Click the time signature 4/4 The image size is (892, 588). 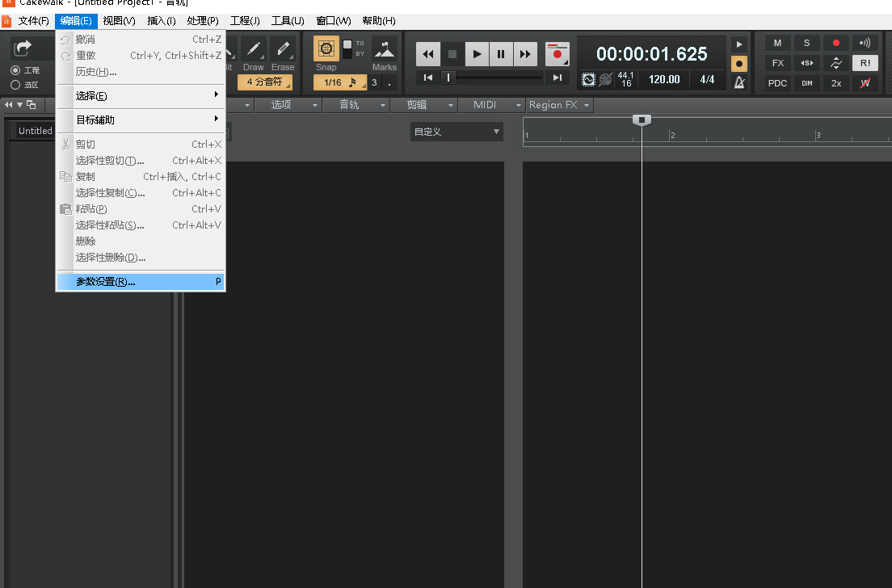(x=707, y=80)
